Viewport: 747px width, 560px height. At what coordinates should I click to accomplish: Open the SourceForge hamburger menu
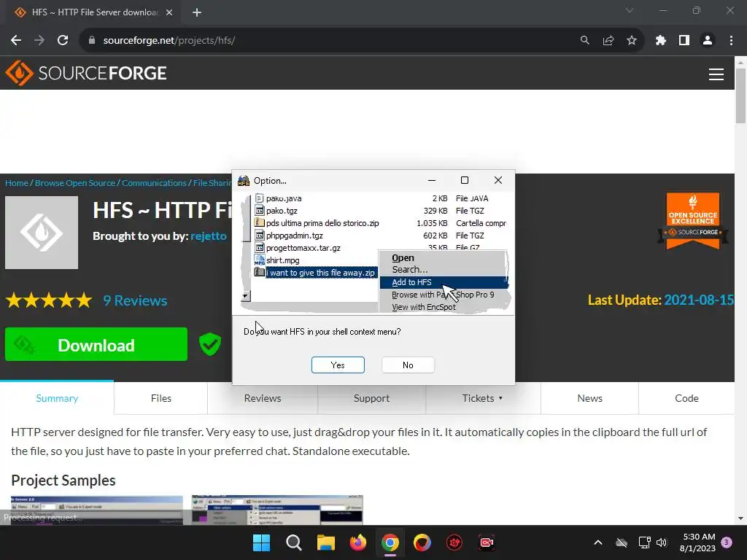716,74
